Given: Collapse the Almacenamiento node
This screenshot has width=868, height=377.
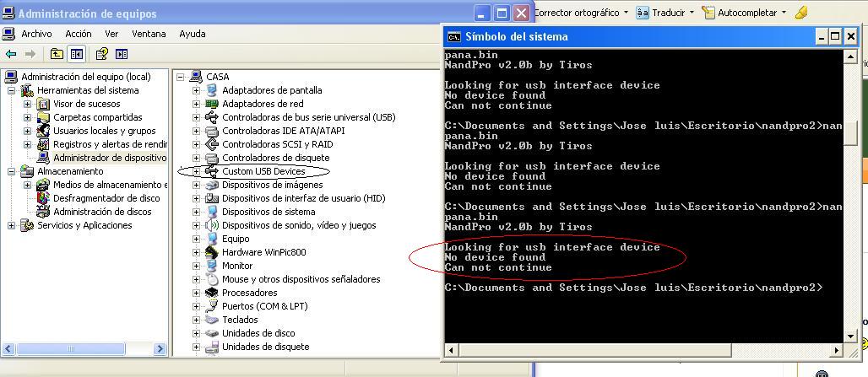Looking at the screenshot, I should tap(11, 171).
